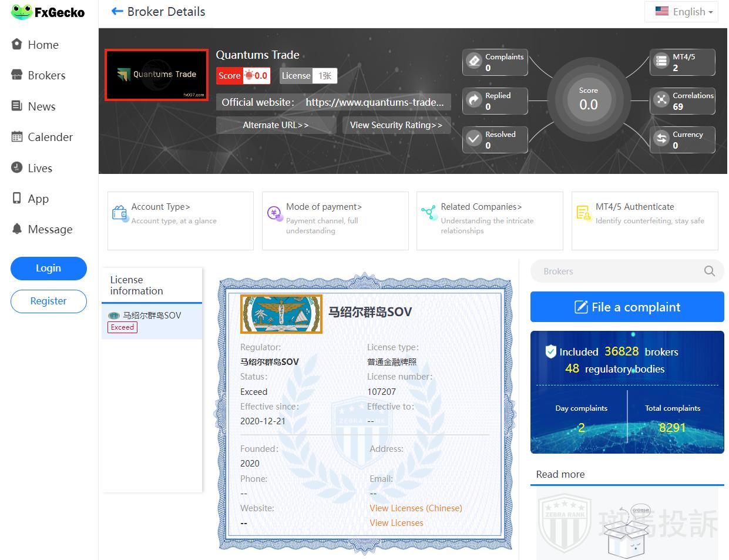
Task: Go to Brokers in sidebar
Action: [46, 75]
